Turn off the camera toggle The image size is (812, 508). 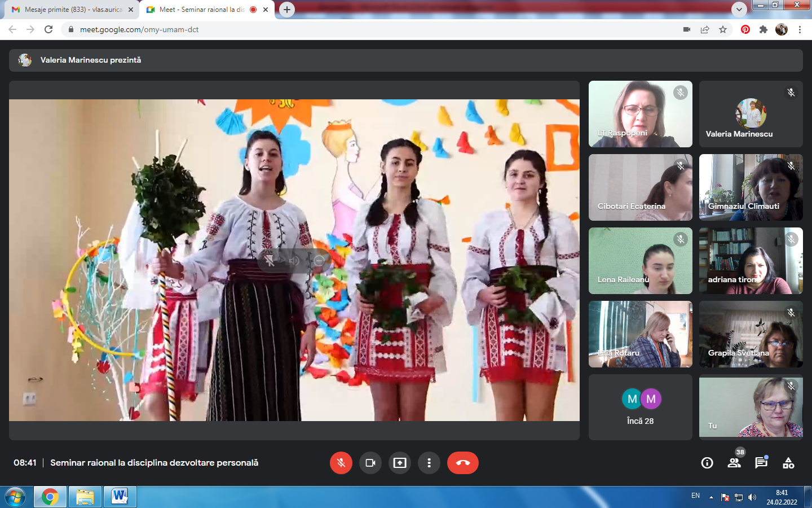tap(370, 463)
